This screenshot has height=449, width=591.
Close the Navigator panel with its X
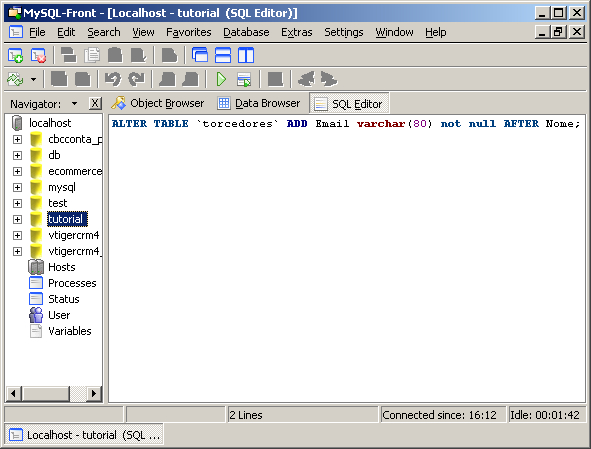(x=95, y=103)
